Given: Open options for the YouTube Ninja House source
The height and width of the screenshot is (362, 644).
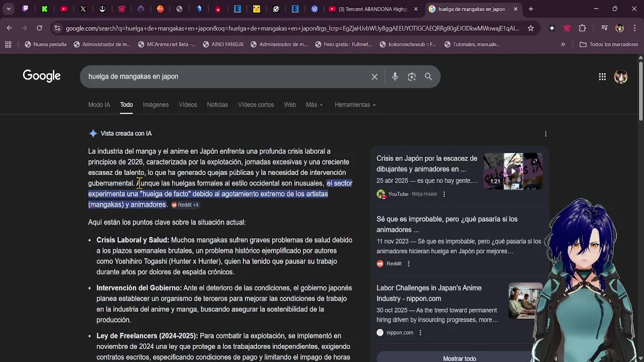Looking at the screenshot, I should (x=444, y=194).
